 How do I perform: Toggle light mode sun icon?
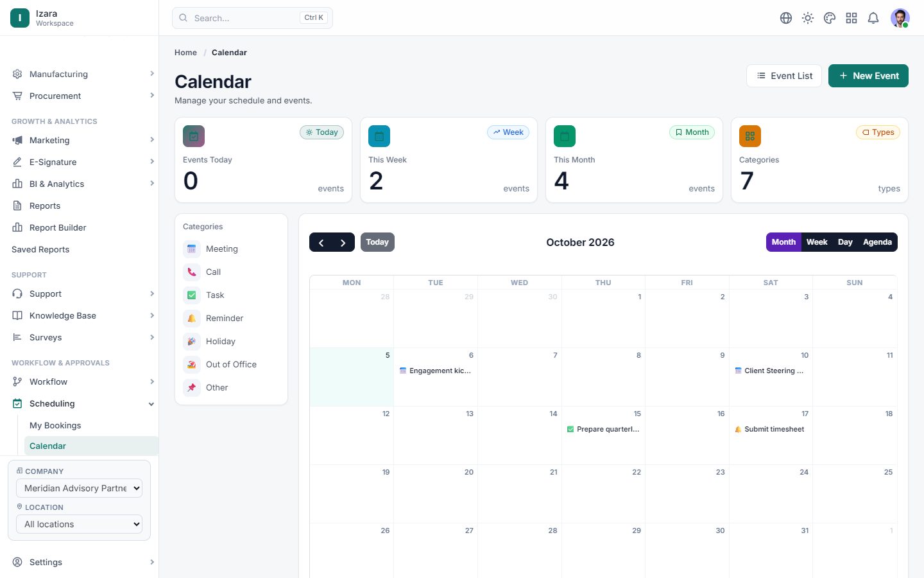pos(808,18)
